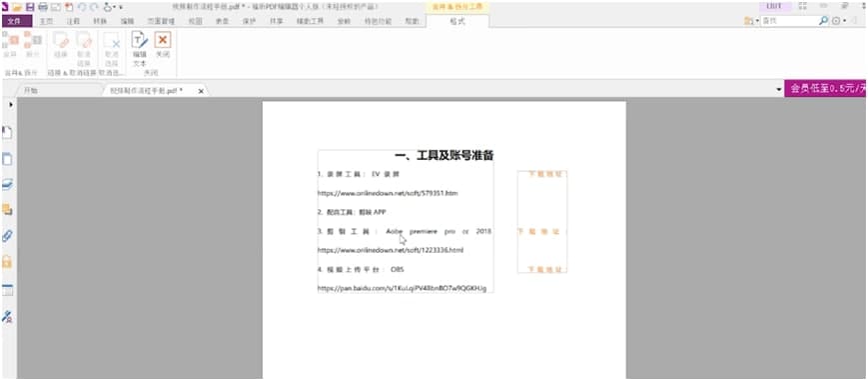
Task: Open the hand/touch mode dropdown in title bar
Action: point(113,7)
